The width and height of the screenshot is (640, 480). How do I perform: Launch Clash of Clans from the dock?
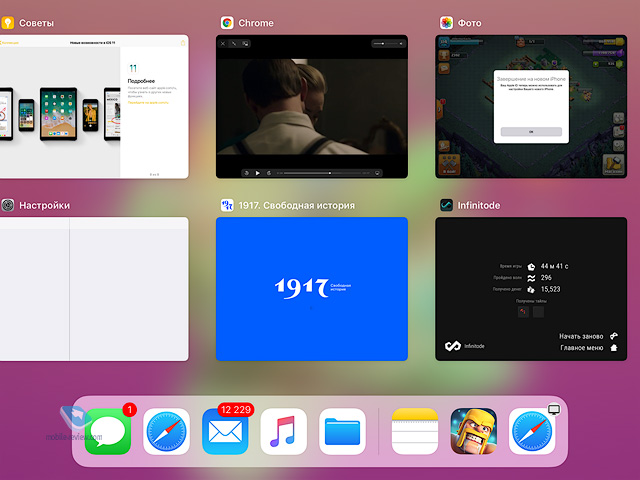point(473,432)
